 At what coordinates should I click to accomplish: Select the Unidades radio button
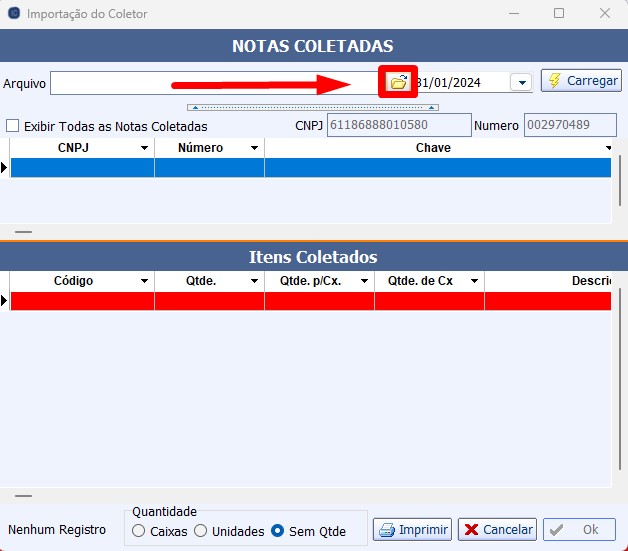pos(200,531)
